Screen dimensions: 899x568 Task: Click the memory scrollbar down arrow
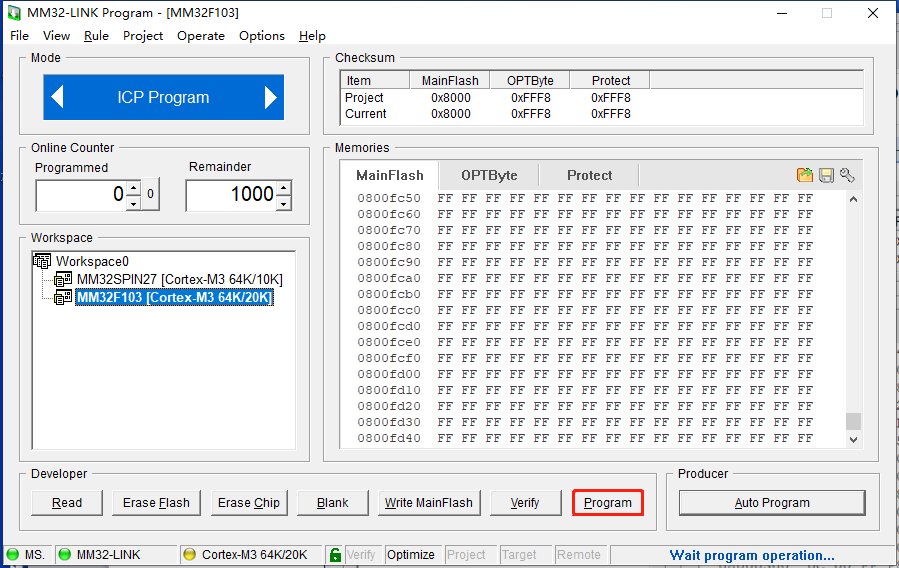(x=853, y=440)
